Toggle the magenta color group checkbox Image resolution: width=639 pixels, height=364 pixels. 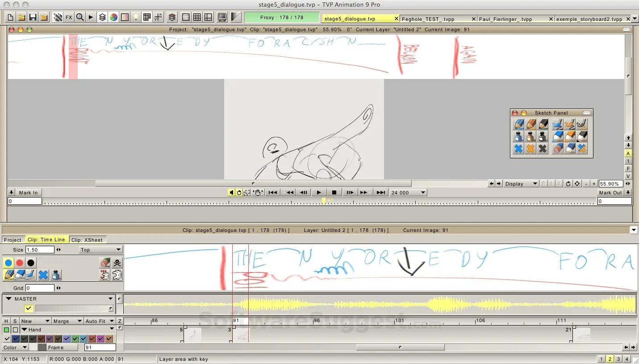point(100,339)
